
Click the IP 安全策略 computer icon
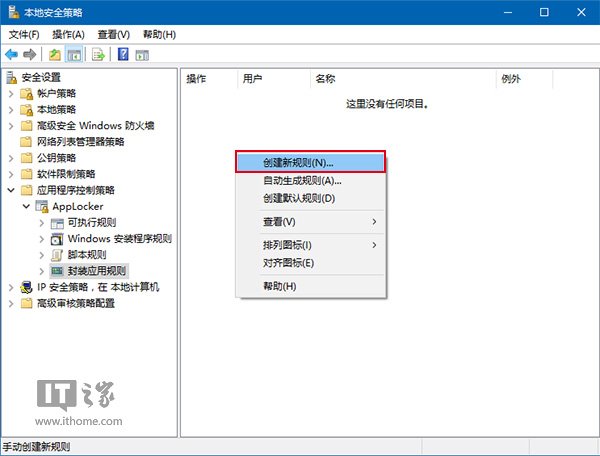click(x=26, y=287)
